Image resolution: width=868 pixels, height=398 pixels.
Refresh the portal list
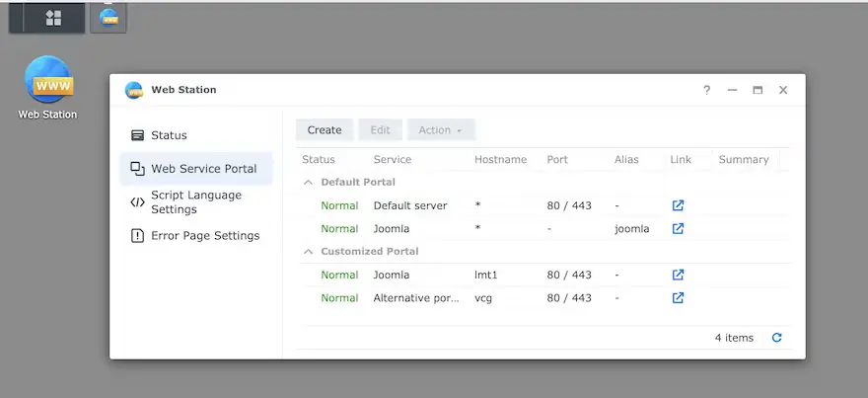776,338
